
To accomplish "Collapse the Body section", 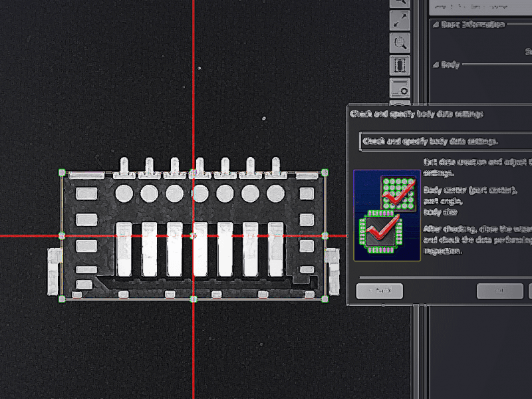I will tap(436, 65).
